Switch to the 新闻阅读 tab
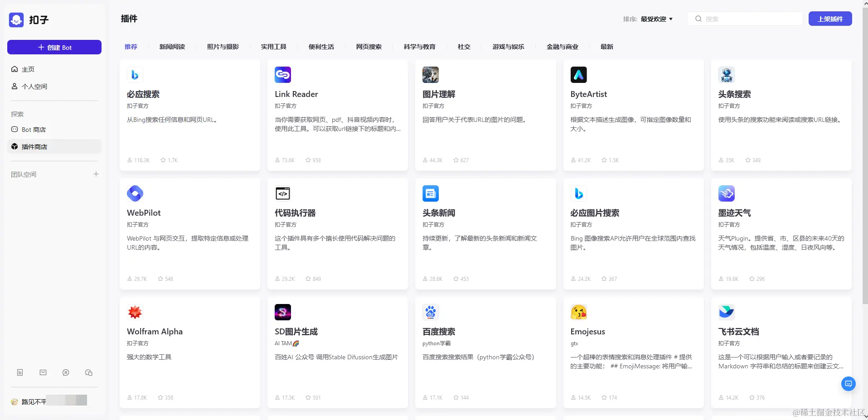Image resolution: width=868 pixels, height=420 pixels. pyautogui.click(x=172, y=47)
